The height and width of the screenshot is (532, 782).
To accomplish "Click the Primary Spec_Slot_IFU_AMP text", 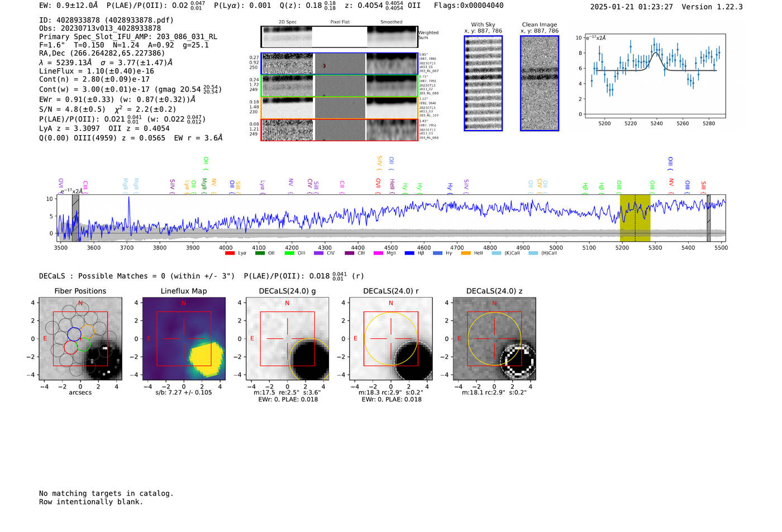I will pyautogui.click(x=128, y=36).
